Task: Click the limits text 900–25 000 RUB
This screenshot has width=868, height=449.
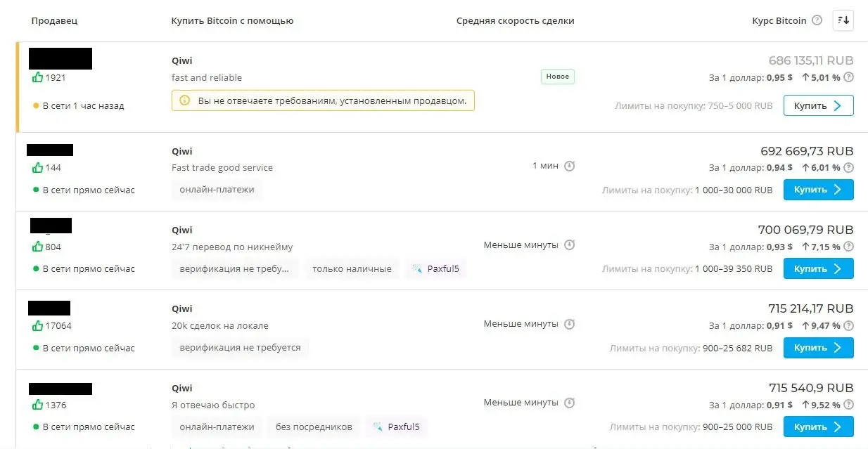Action: pyautogui.click(x=737, y=427)
